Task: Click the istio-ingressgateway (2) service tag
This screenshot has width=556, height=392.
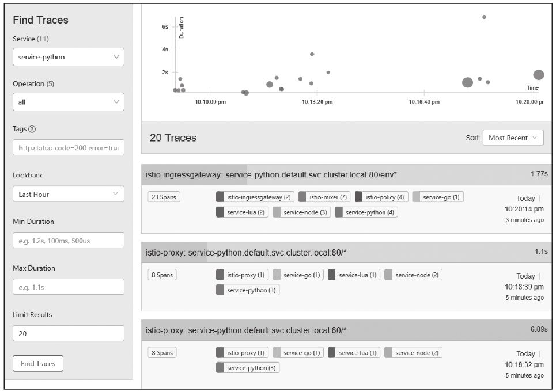Action: [x=255, y=197]
